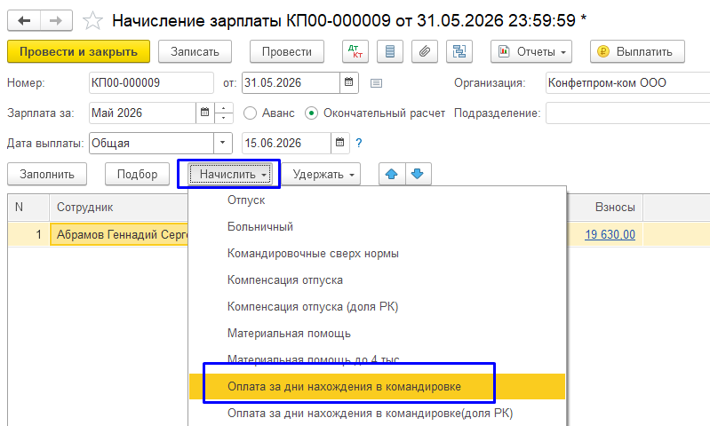Click the Выплатить button
723x440 pixels.
(x=637, y=52)
